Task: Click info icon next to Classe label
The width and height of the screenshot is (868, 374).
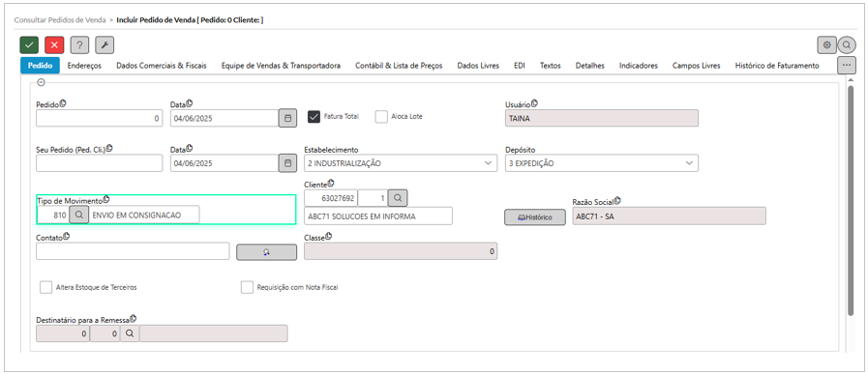Action: [329, 236]
